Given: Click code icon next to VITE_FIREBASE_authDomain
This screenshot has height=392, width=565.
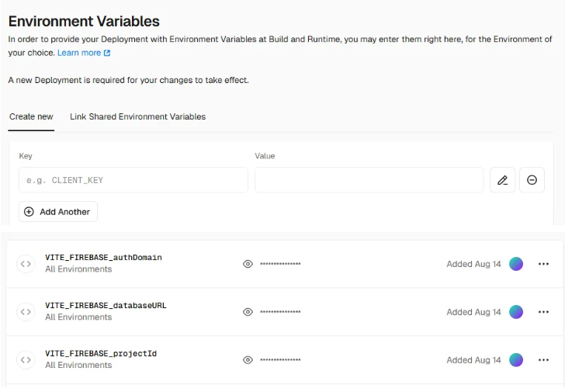Looking at the screenshot, I should click(x=26, y=264).
